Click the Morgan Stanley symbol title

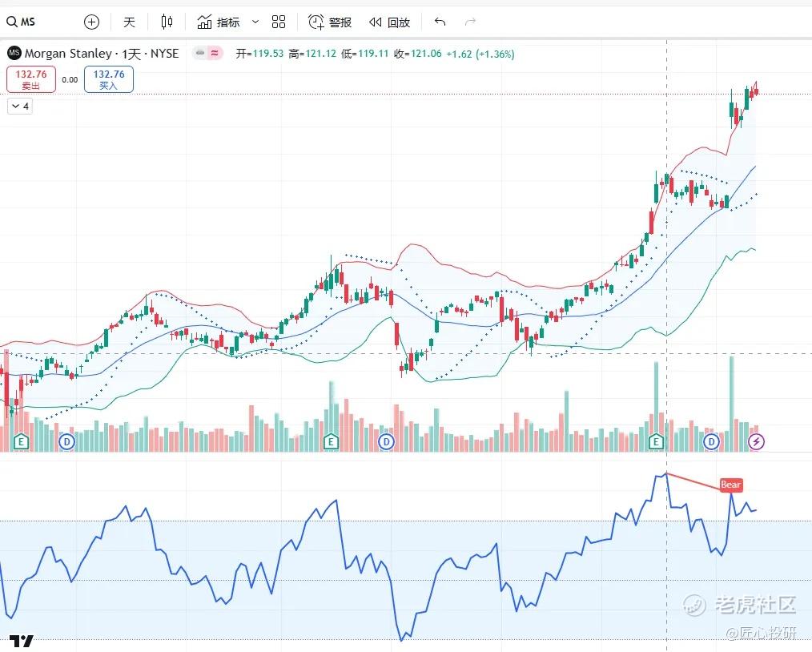tap(68, 54)
